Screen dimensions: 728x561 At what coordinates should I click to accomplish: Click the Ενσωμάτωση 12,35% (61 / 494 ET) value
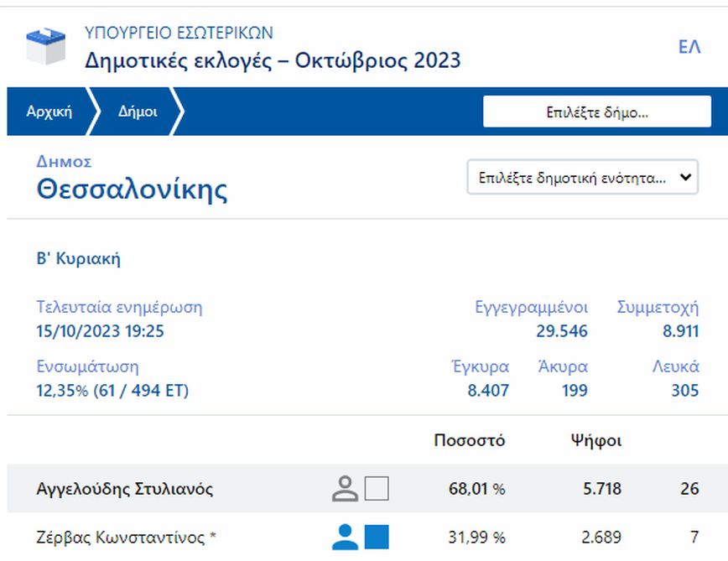pos(112,391)
